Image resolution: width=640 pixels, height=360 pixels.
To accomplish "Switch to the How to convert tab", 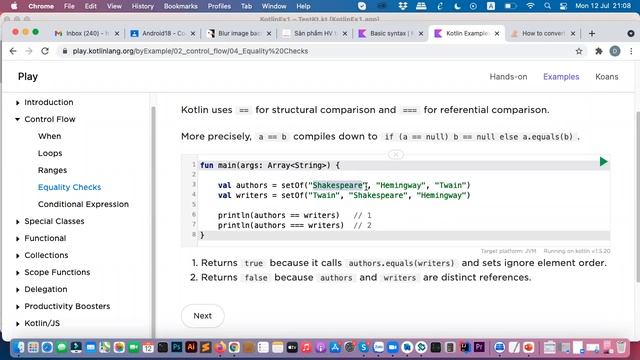I will pos(543,33).
